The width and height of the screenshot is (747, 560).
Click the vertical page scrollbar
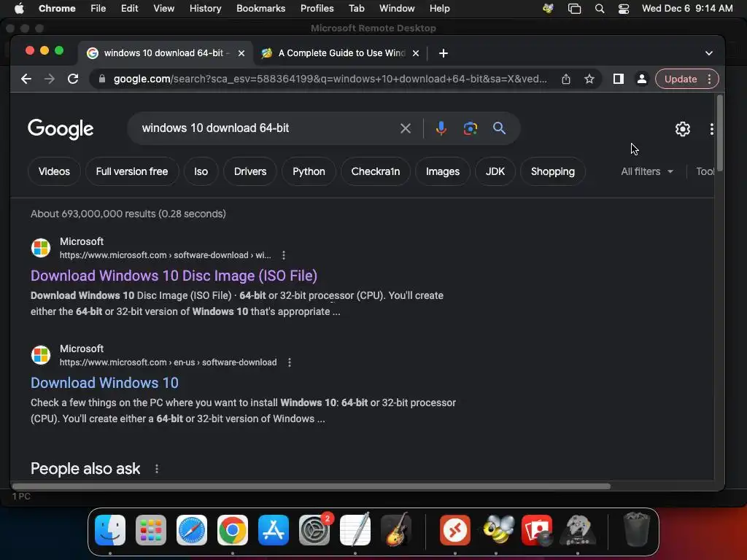(720, 133)
